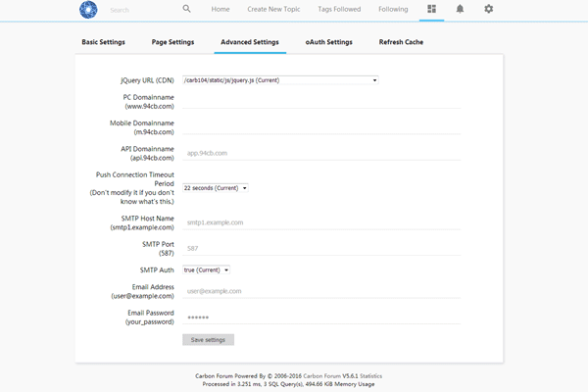Switch to the Page Settings tab
The image size is (588, 392).
coord(172,42)
